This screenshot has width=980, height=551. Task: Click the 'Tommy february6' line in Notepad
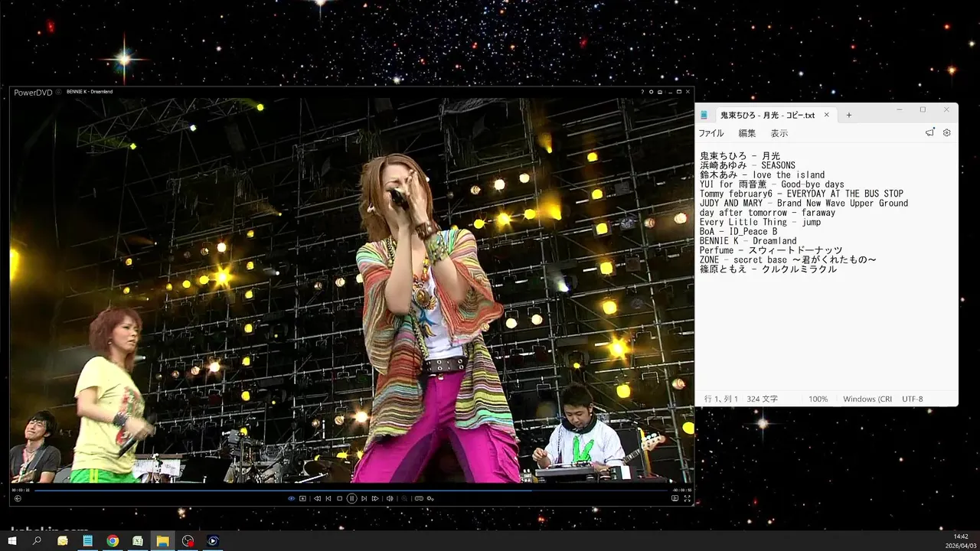801,194
